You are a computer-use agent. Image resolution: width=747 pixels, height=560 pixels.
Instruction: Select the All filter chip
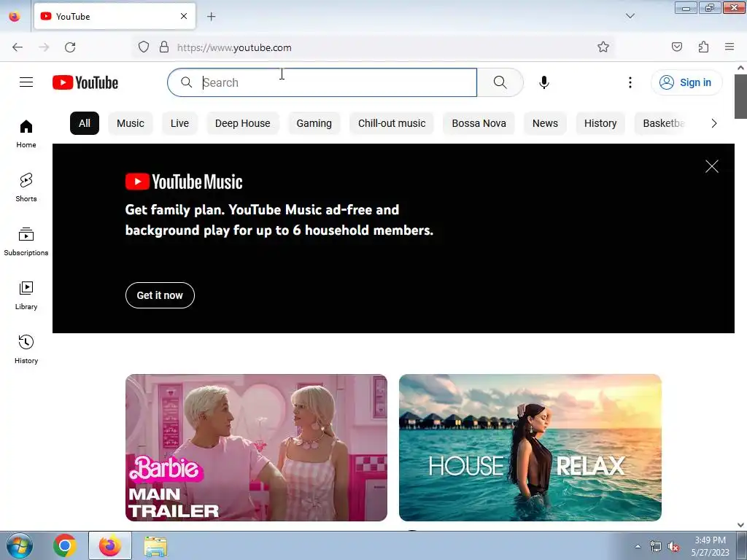[x=85, y=123]
